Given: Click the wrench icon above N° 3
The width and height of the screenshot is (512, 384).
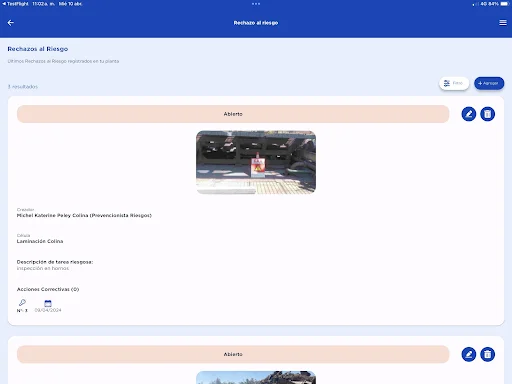Looking at the screenshot, I should tap(22, 303).
